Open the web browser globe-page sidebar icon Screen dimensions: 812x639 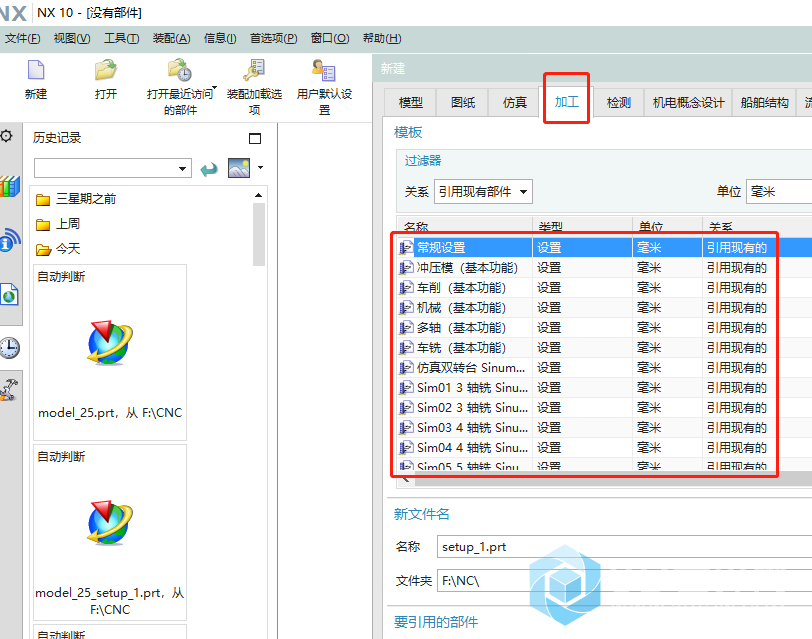pos(9,295)
